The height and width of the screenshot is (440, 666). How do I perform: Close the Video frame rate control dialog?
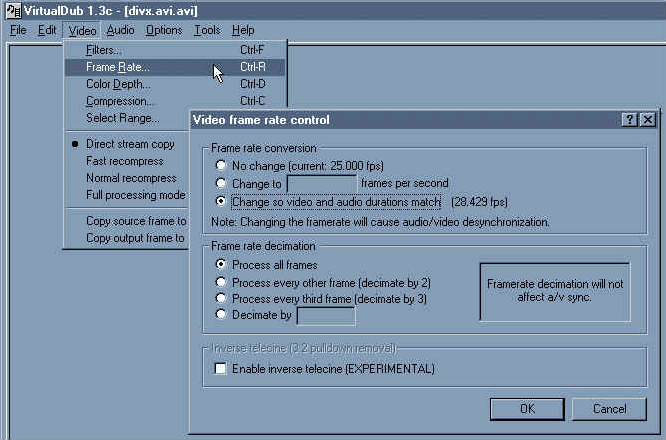648,120
